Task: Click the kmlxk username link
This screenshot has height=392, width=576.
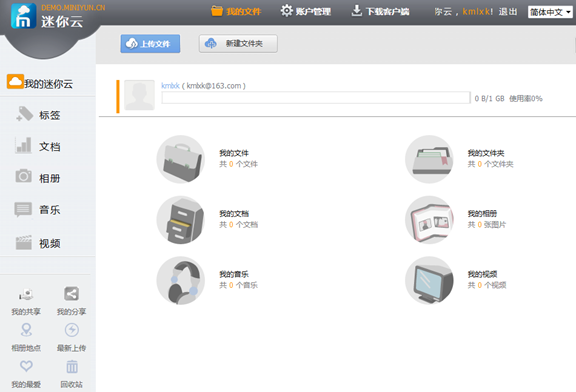Action: (476, 11)
